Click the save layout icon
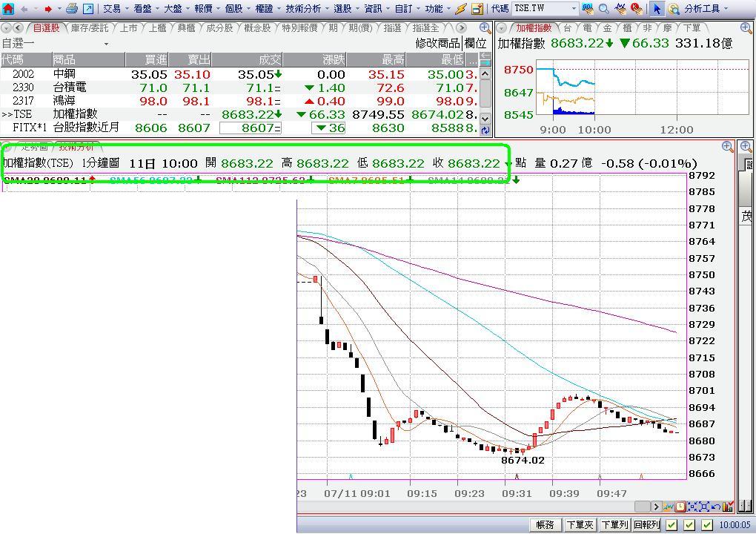Viewport: 756px width, 534px height. click(x=477, y=9)
